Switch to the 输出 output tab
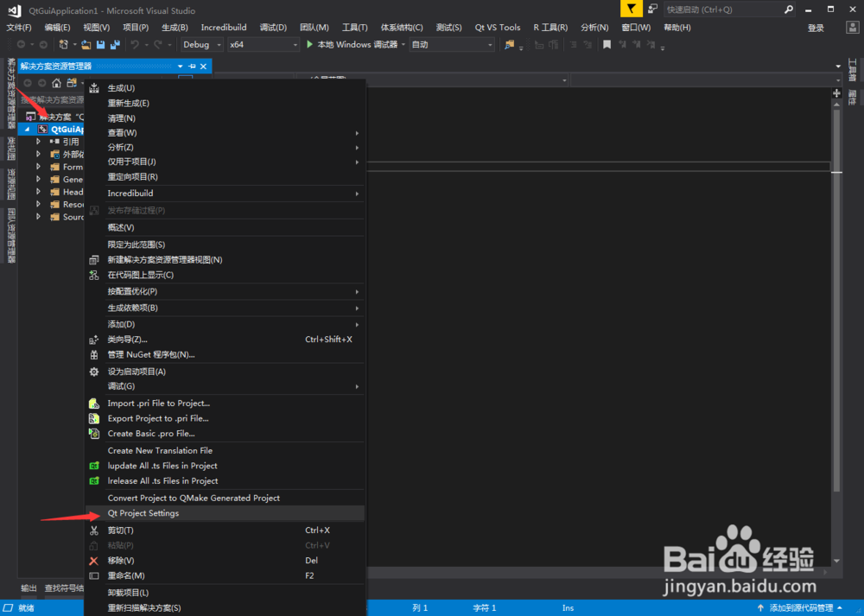The width and height of the screenshot is (864, 616). click(29, 587)
